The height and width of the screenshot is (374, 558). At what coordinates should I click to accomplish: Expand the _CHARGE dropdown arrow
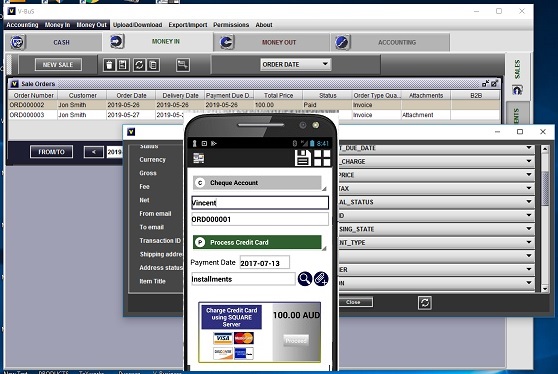[x=529, y=161]
